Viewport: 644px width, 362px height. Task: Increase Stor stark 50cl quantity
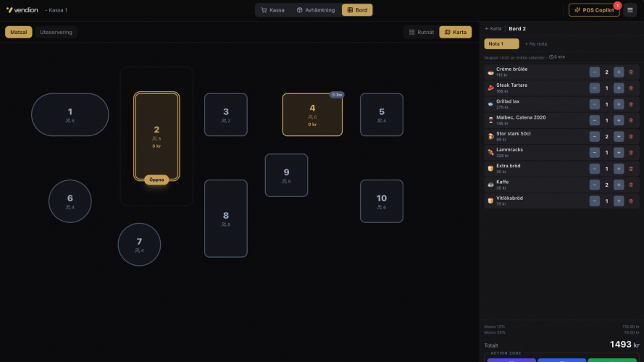619,136
